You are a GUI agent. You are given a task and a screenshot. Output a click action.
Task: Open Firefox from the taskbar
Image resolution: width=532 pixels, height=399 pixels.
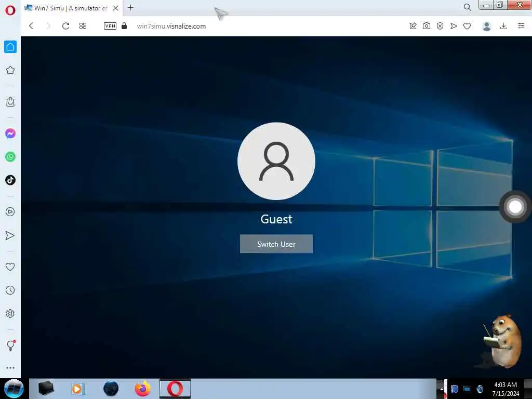coord(143,389)
